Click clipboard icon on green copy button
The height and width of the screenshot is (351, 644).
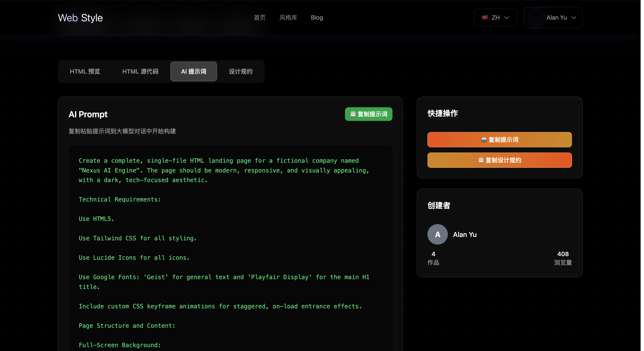pos(353,114)
